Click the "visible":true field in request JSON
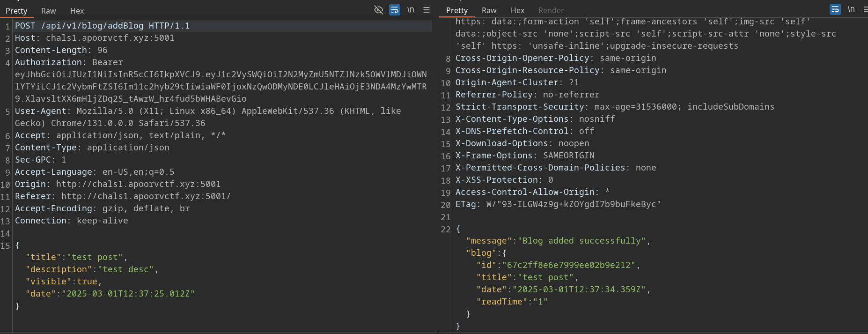 (x=63, y=282)
